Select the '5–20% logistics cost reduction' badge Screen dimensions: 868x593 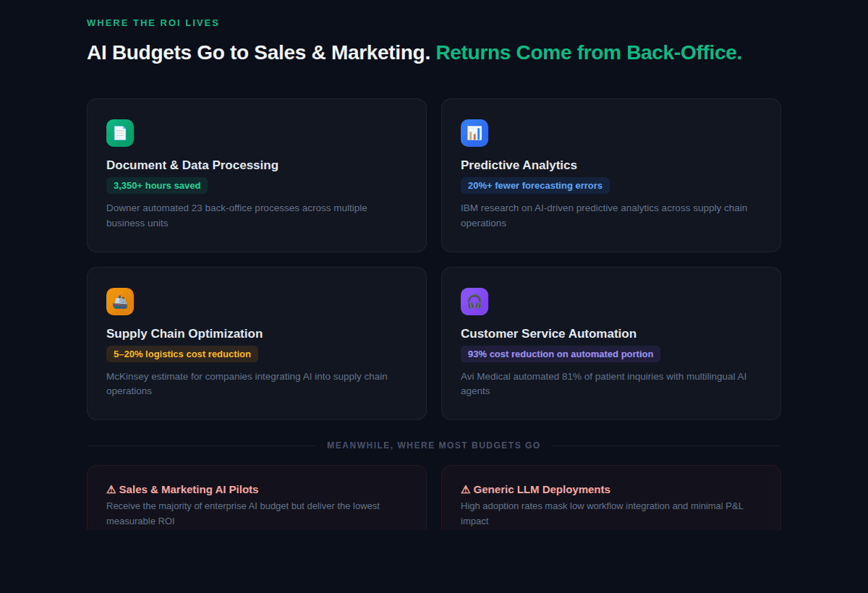click(x=182, y=354)
